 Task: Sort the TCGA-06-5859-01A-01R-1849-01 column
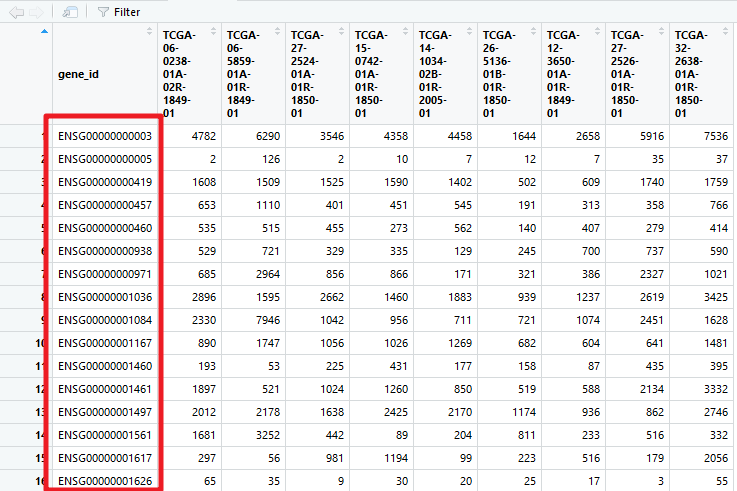pos(277,31)
